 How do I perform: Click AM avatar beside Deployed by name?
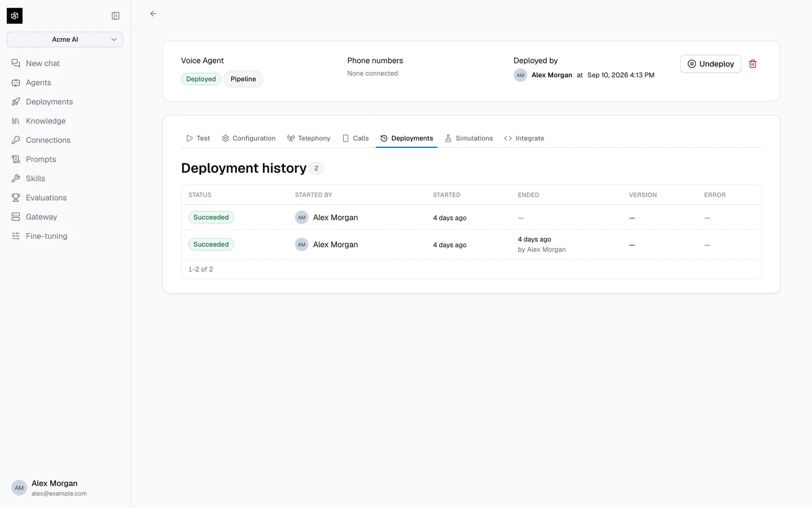click(x=520, y=75)
